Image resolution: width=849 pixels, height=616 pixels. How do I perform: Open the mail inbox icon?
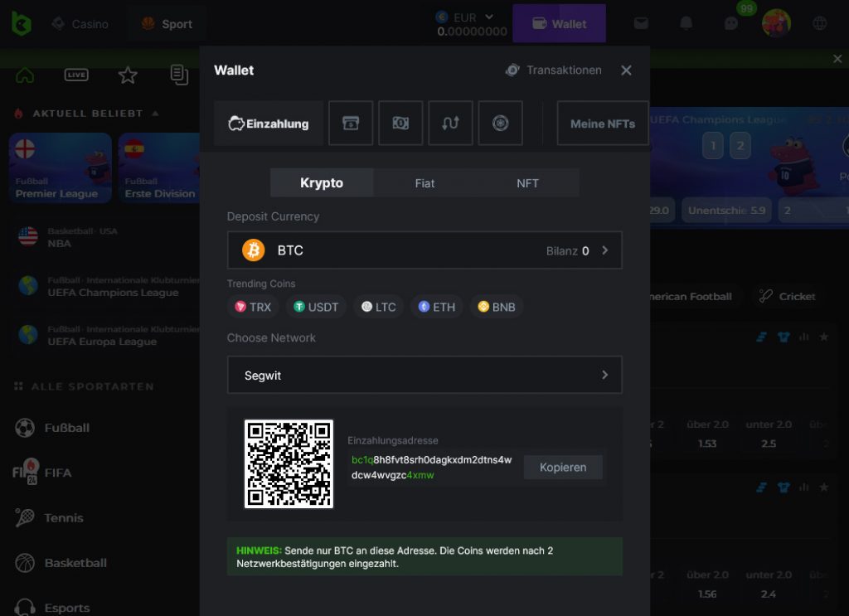point(641,23)
